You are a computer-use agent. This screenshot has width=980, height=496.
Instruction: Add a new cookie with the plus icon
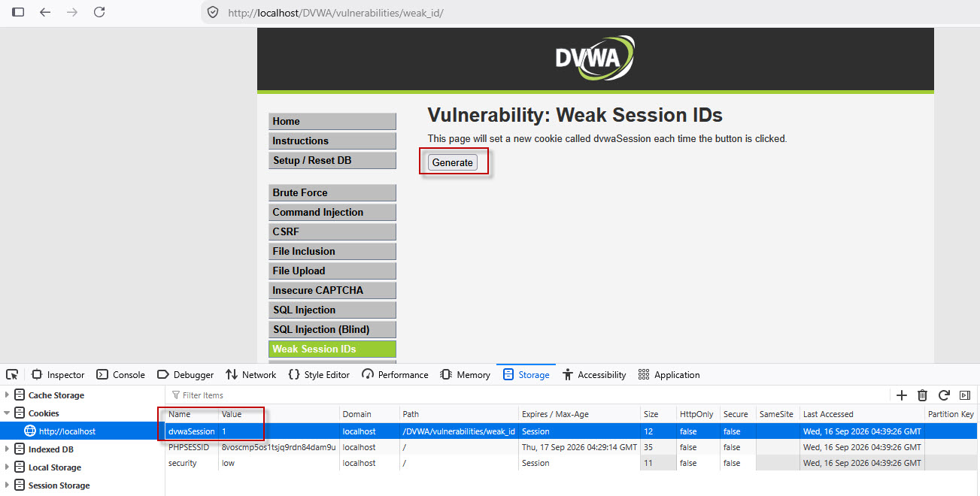click(902, 395)
